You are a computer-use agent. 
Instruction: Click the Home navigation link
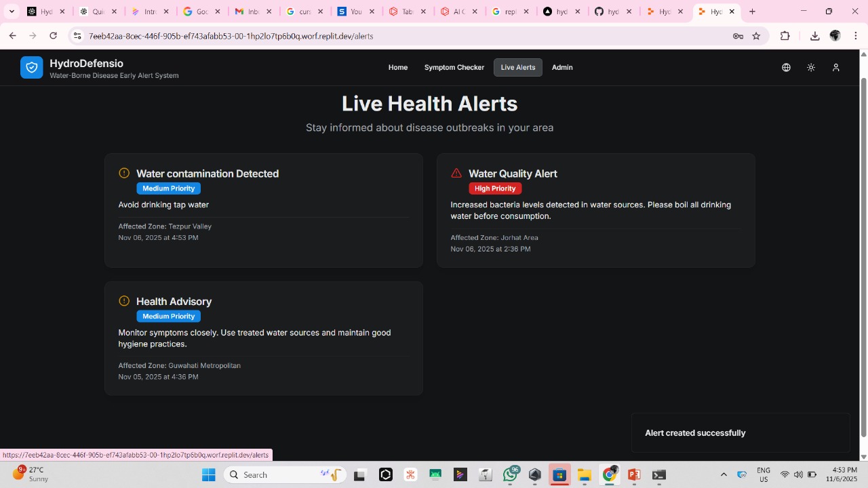pyautogui.click(x=397, y=67)
